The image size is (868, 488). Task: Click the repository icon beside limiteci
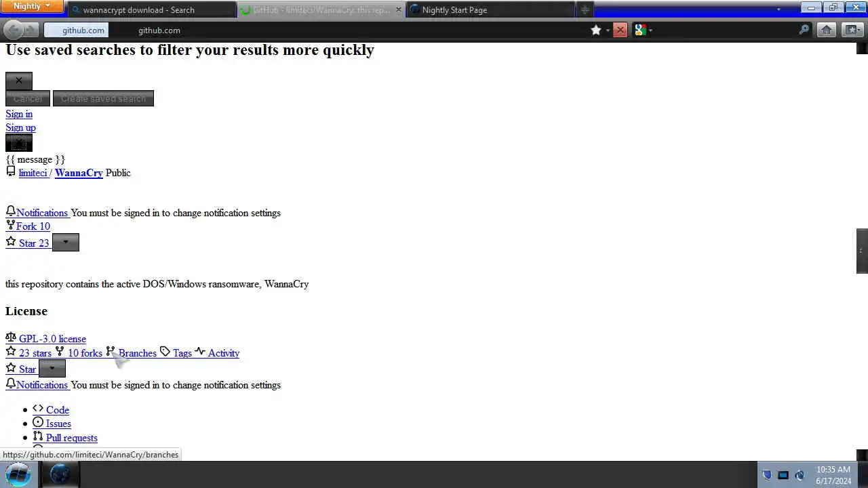point(11,172)
